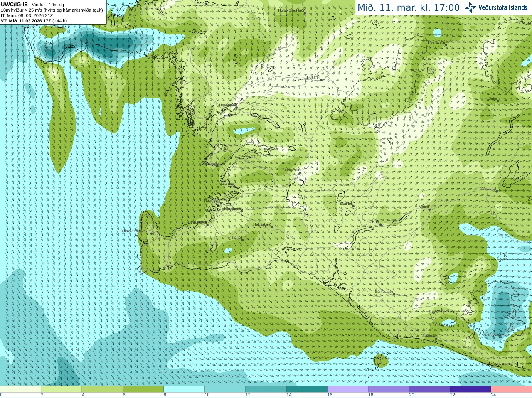Click the Sámsstaðir station label
This screenshot has height=398, width=532.
pos(384,292)
